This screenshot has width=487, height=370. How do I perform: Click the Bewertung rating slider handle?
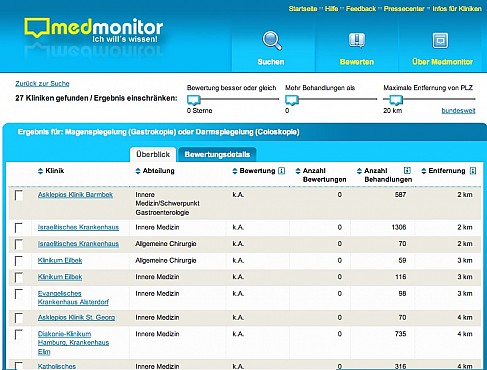193,100
